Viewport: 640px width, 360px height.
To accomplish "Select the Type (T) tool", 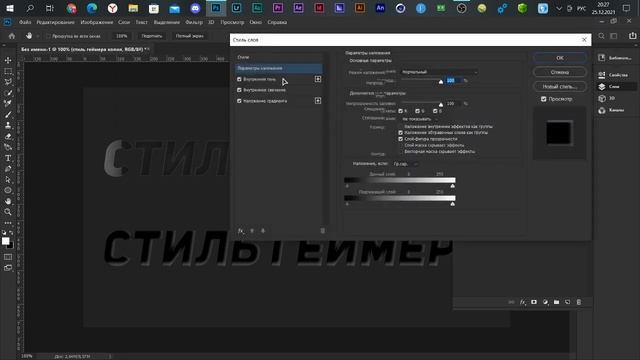I will [x=8, y=158].
